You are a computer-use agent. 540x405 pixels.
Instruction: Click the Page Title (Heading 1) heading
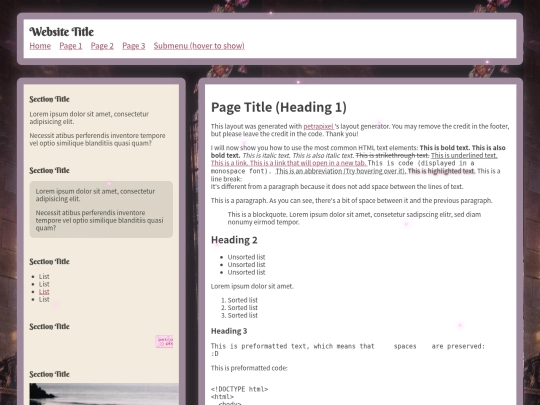pos(279,107)
